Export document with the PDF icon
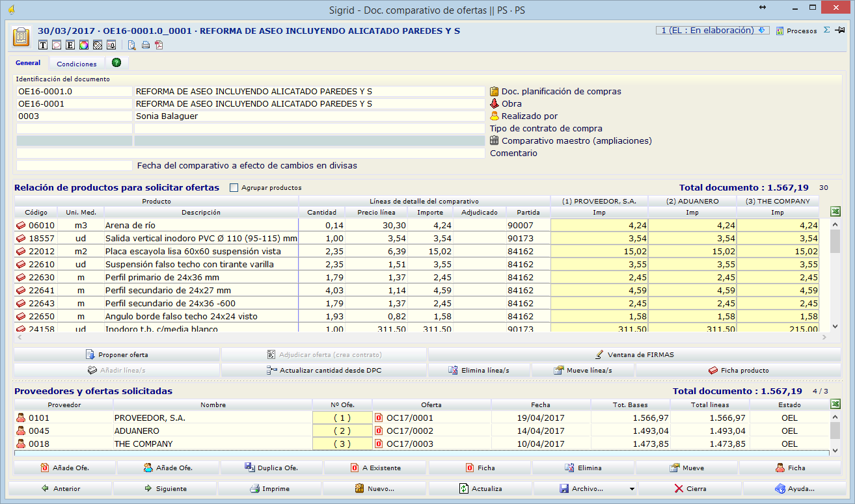Viewport: 855px width, 504px height. pos(158,45)
